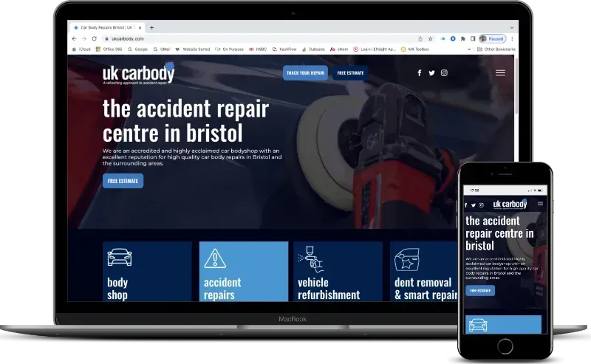Open the Office 365 bookmark
Image resolution: width=591 pixels, height=364 pixels.
tap(109, 49)
